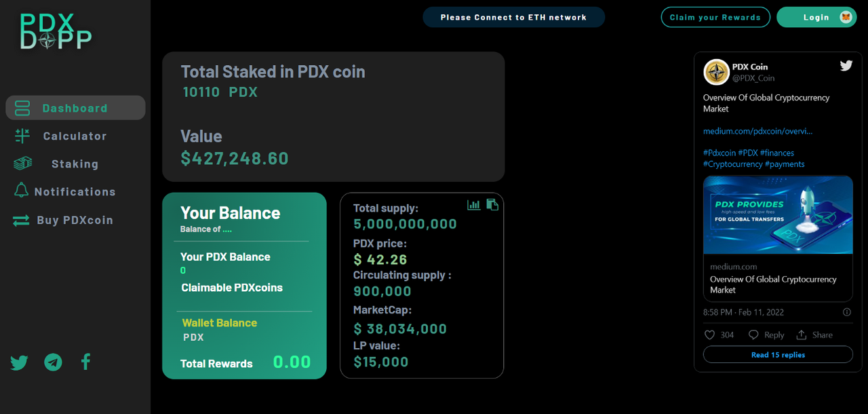Image resolution: width=868 pixels, height=414 pixels.
Task: Click the bar chart icon in stats card
Action: pyautogui.click(x=474, y=204)
